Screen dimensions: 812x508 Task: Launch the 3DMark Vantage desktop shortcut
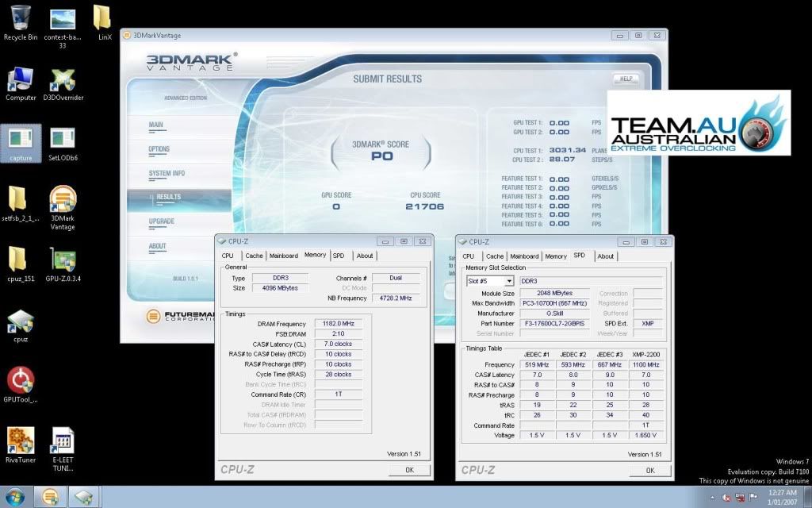click(63, 207)
